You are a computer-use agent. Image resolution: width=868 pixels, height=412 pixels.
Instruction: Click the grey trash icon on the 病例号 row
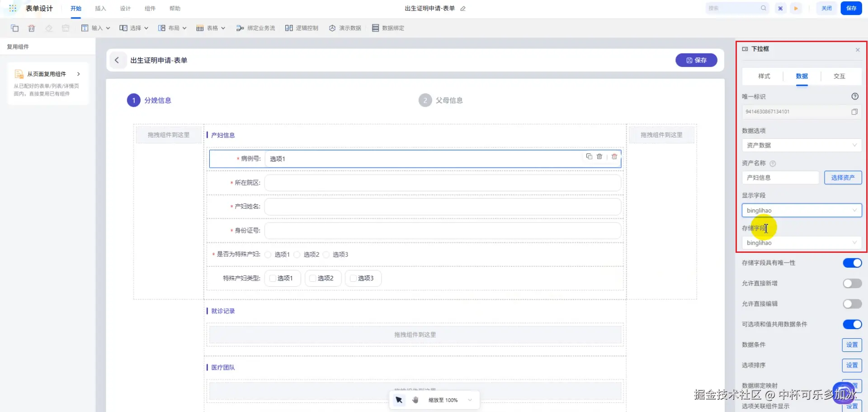click(x=599, y=156)
